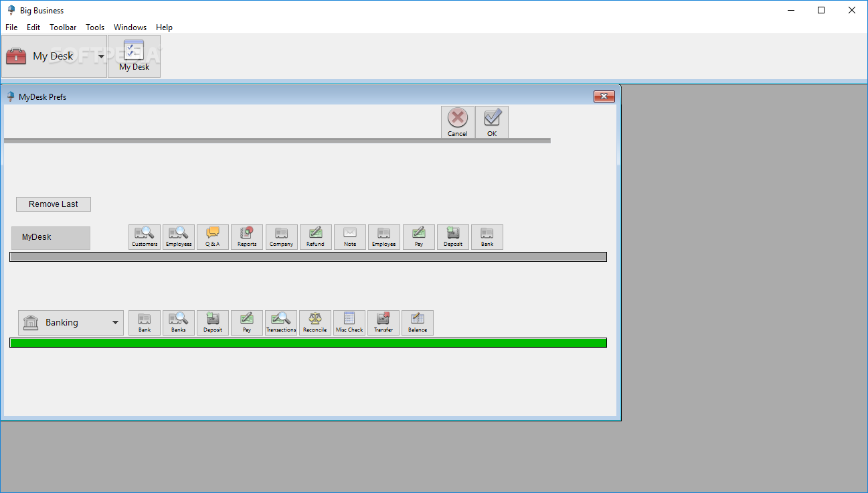Open the Help menu
The image size is (868, 493).
[164, 27]
